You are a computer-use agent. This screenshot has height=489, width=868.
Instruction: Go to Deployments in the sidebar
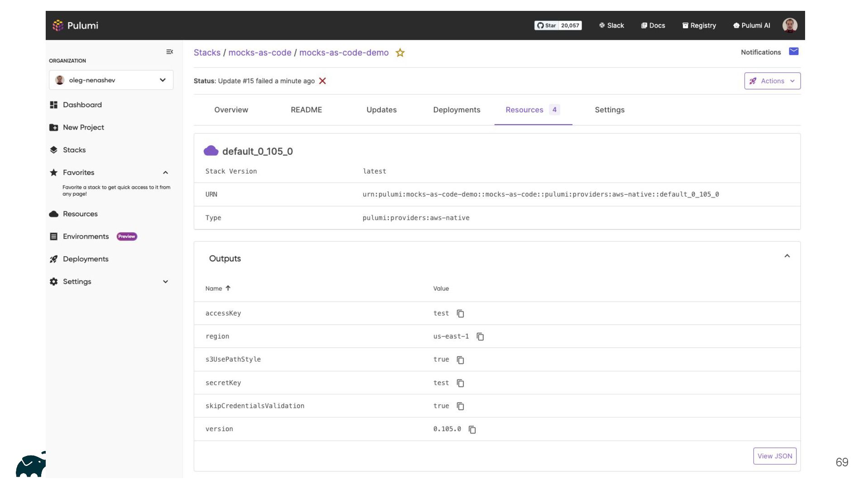tap(86, 259)
